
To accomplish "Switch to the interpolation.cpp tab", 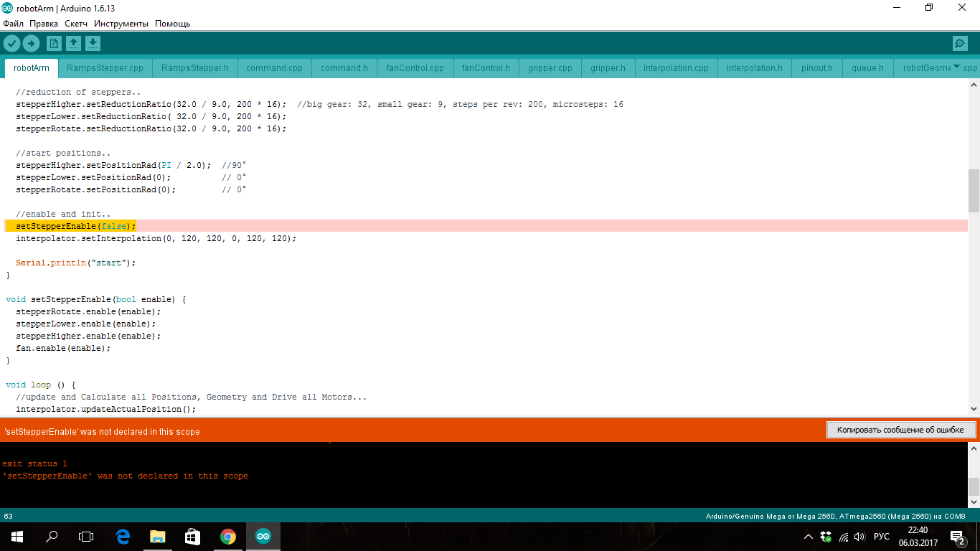I will (x=676, y=68).
